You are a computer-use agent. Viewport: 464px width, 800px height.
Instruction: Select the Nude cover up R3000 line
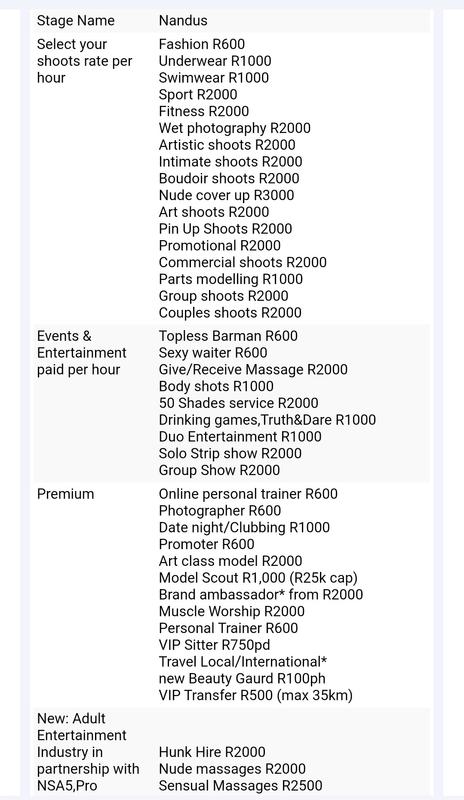click(x=226, y=195)
